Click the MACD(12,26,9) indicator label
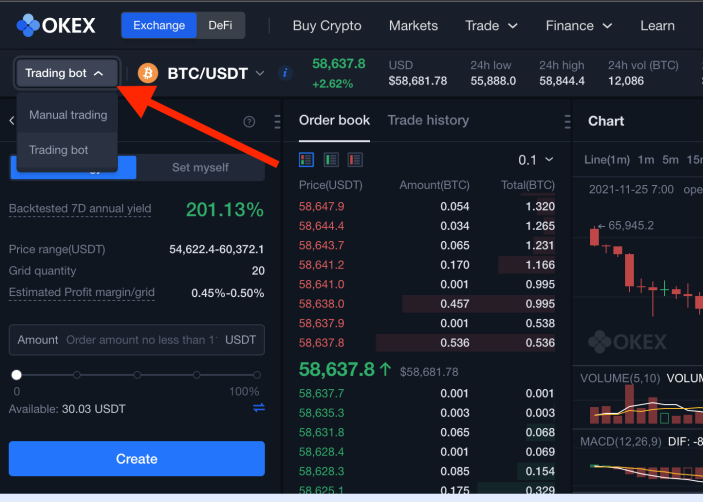 pos(621,441)
